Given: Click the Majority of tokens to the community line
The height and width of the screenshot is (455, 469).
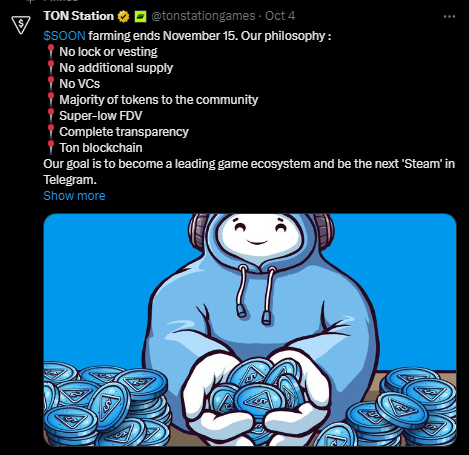Looking at the screenshot, I should 159,100.
